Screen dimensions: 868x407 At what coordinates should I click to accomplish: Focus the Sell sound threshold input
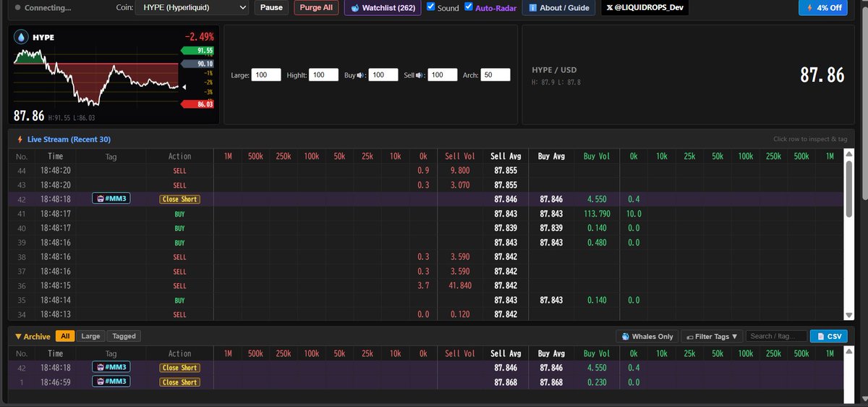click(x=443, y=75)
